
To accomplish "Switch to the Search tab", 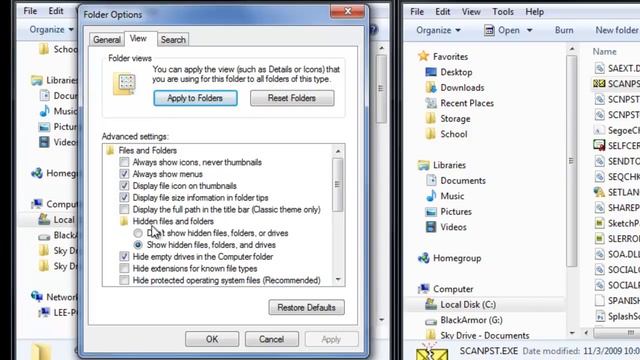I will pos(173,40).
